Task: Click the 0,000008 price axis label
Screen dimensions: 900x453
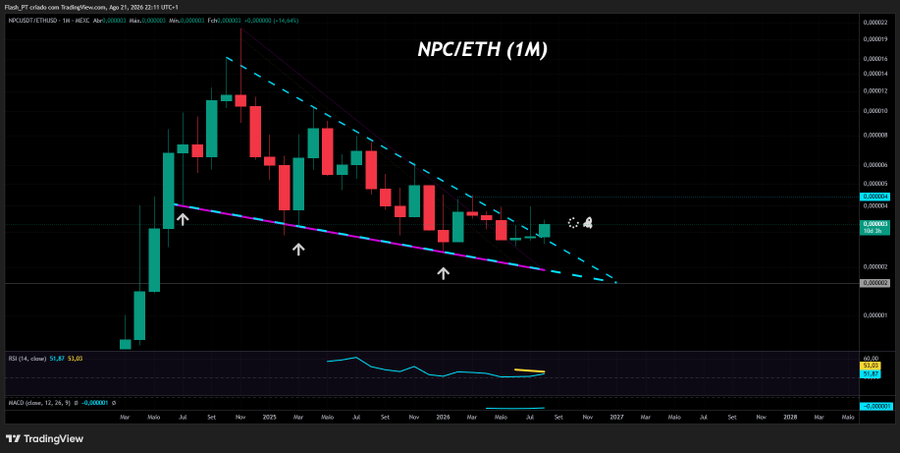Action: pyautogui.click(x=875, y=135)
